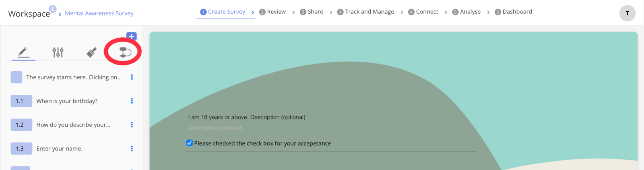This screenshot has width=644, height=170.
Task: Open options menu for question 1.1
Action: 132,101
